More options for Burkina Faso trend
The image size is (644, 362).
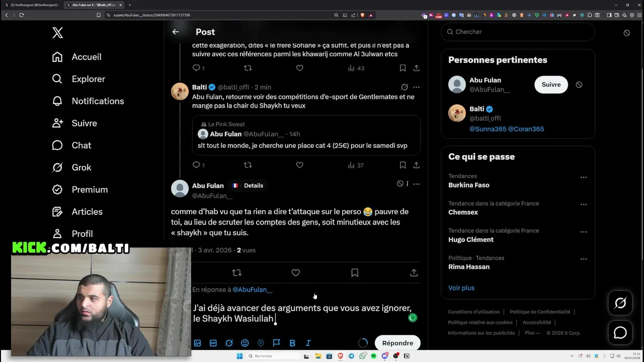coord(584,177)
